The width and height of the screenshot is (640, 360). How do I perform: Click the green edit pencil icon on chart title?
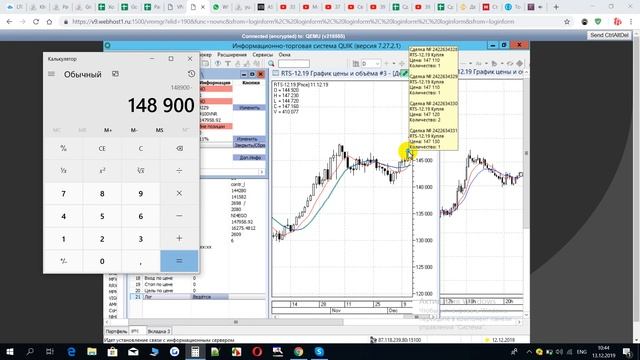coord(404,73)
